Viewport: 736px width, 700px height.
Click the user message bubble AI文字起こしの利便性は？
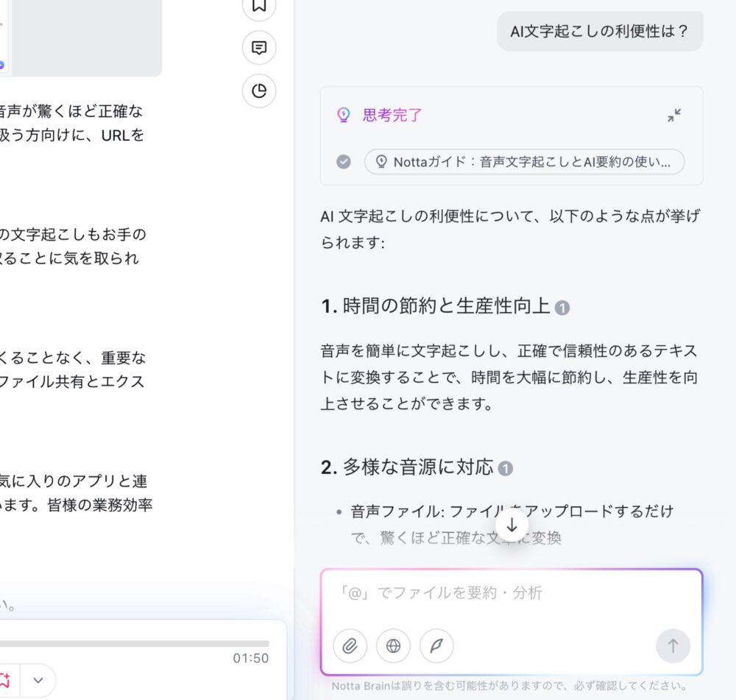599,32
